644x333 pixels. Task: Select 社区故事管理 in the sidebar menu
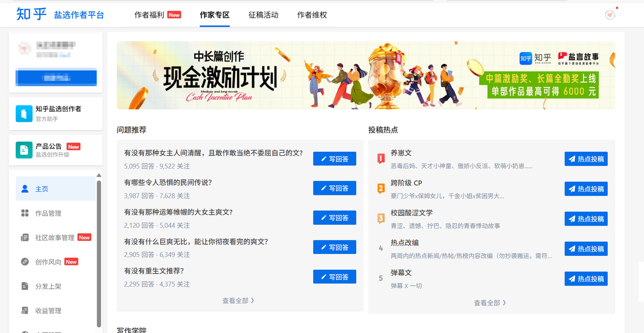[55, 237]
